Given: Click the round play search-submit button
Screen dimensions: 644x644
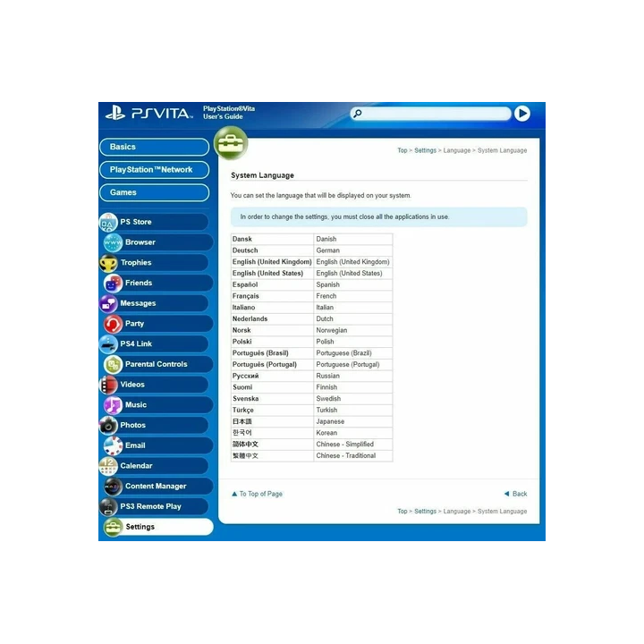Looking at the screenshot, I should (522, 114).
